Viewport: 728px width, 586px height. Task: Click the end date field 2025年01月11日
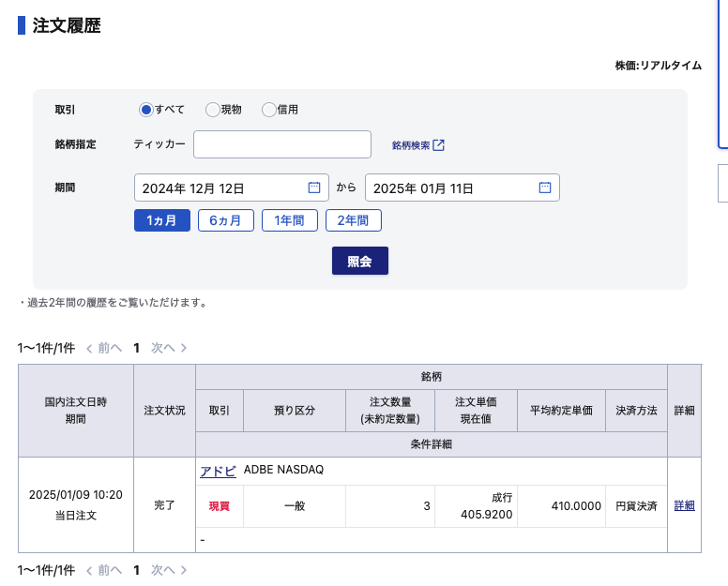(450, 188)
